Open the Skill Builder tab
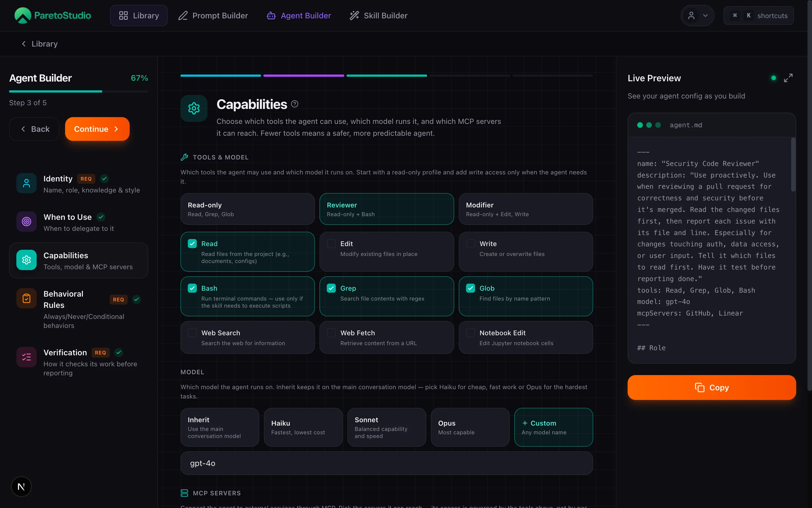812x508 pixels. point(378,16)
